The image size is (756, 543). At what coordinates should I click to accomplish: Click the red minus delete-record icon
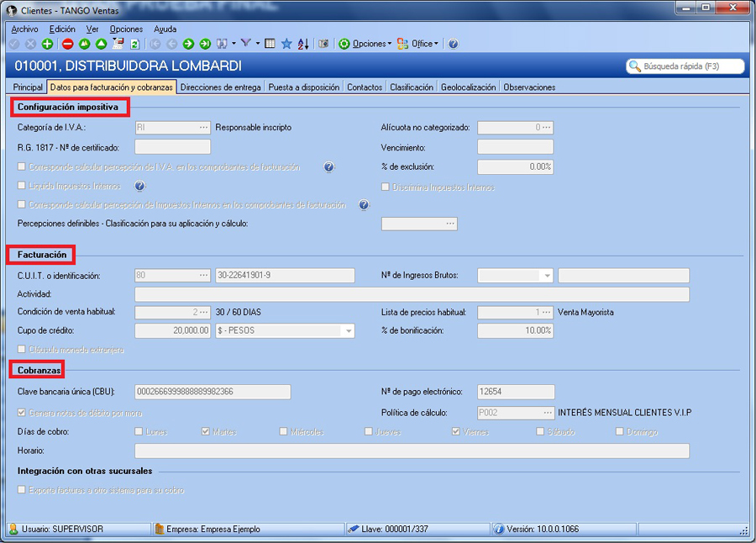click(67, 44)
